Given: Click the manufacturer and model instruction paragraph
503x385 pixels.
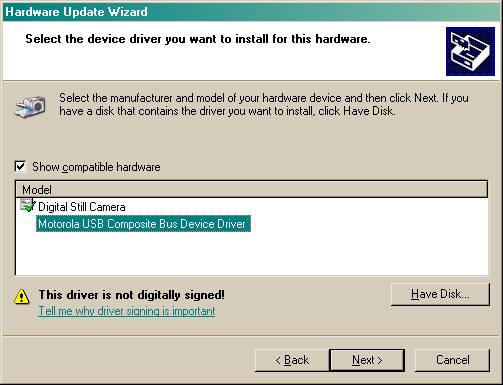Looking at the screenshot, I should click(264, 104).
